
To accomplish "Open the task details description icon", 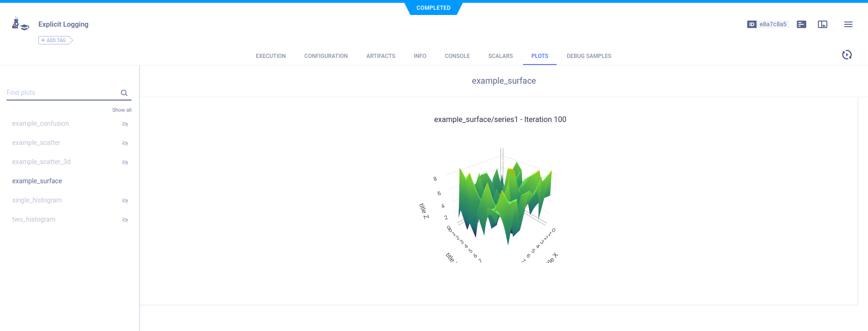I will pos(802,24).
